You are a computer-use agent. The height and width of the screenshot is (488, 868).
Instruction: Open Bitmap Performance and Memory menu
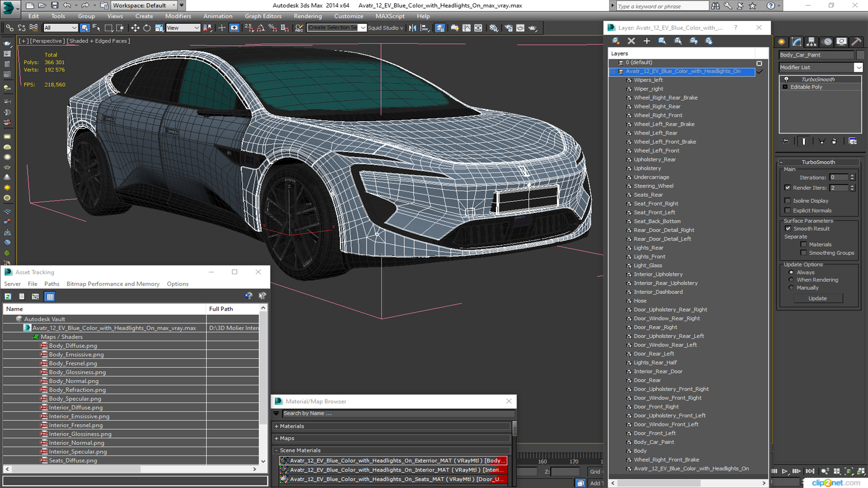pos(113,284)
